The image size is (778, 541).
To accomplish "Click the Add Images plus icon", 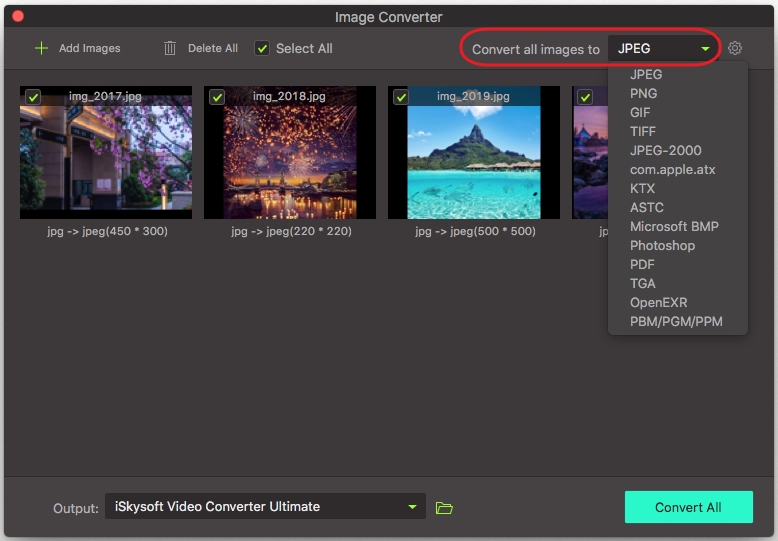I will click(x=41, y=48).
